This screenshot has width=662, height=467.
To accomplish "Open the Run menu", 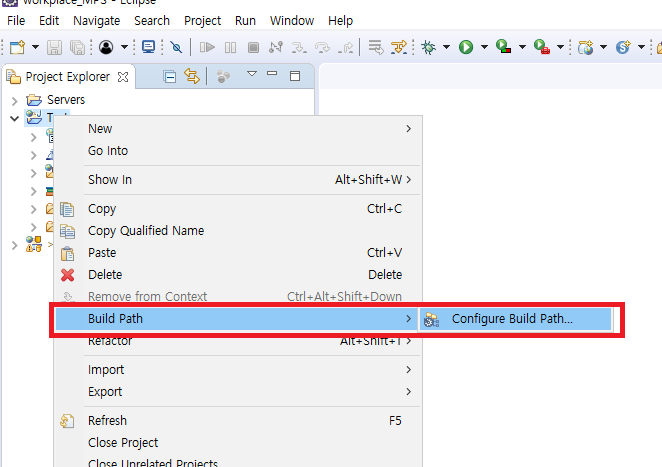I will click(x=245, y=21).
